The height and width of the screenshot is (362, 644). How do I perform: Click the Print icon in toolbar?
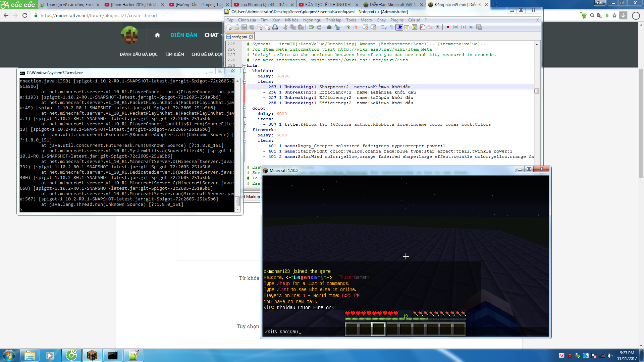pyautogui.click(x=275, y=27)
